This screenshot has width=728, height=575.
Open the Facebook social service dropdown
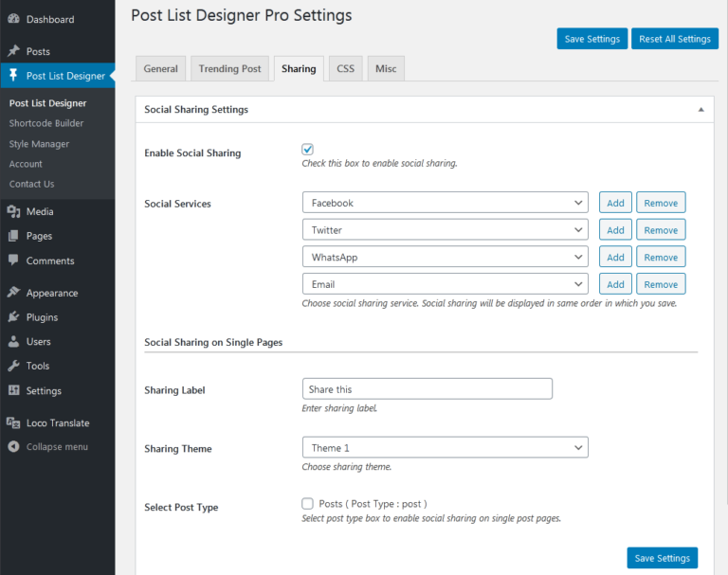coord(446,203)
